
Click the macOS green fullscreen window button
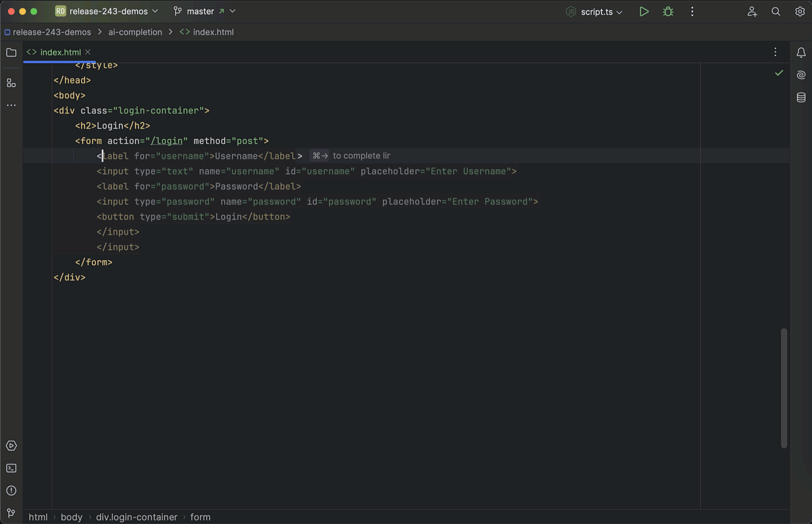coord(33,11)
